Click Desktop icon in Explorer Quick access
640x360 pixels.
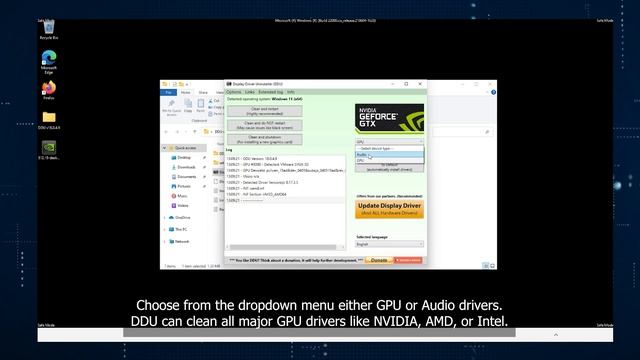click(x=174, y=158)
